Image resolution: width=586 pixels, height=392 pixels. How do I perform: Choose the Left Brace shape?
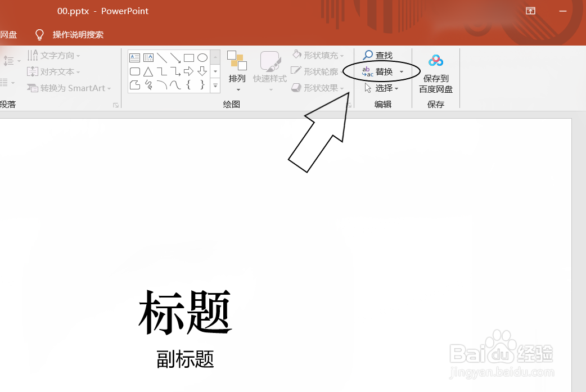pos(189,85)
